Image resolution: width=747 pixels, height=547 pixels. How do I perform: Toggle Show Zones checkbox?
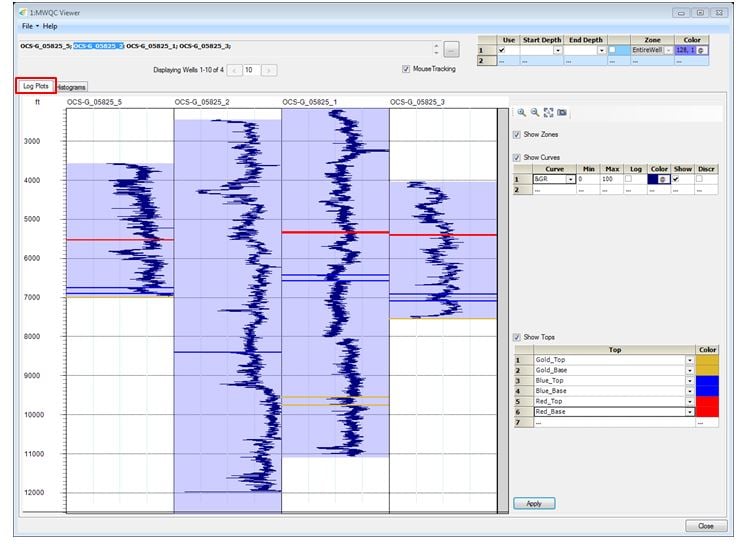click(x=516, y=134)
